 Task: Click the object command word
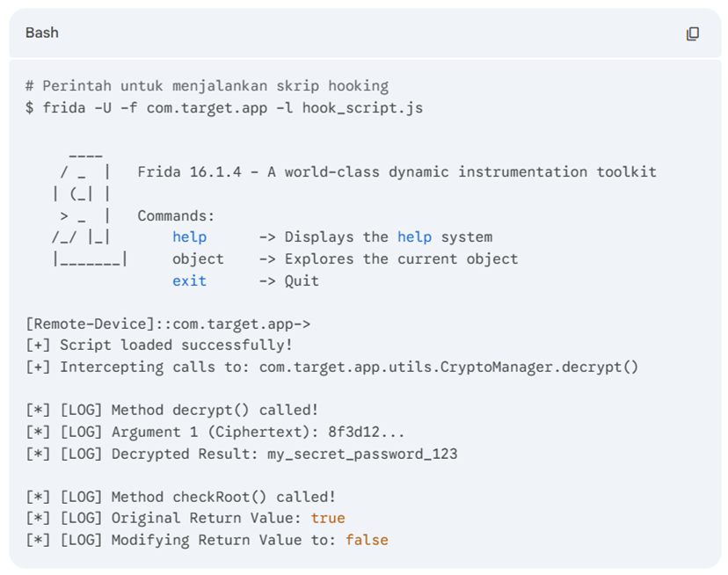198,259
